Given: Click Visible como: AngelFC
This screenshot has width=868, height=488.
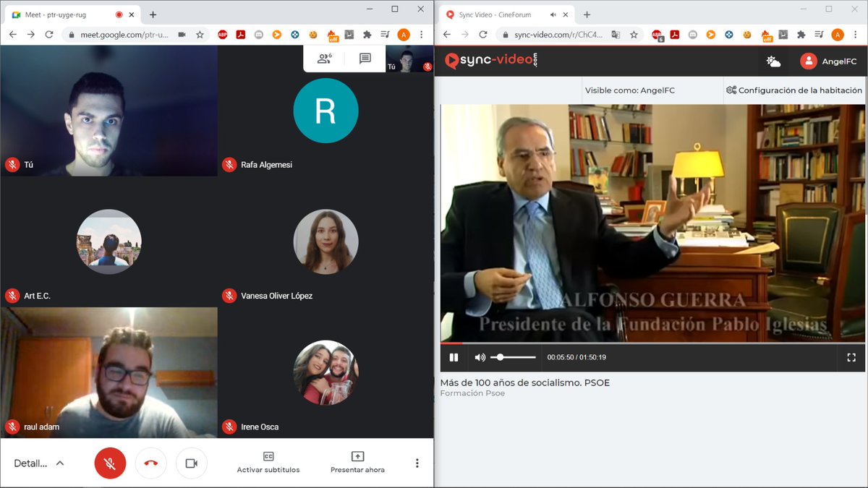Looking at the screenshot, I should tap(629, 90).
